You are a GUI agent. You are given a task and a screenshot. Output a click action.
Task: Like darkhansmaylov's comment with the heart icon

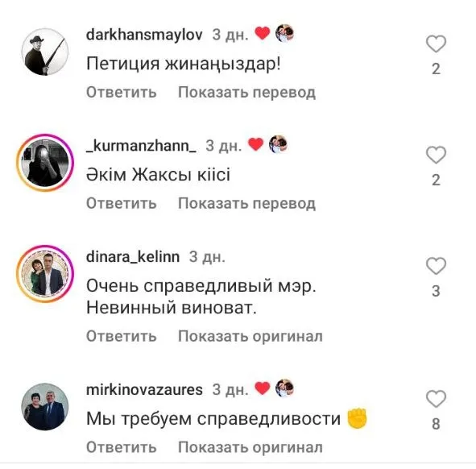point(436,44)
